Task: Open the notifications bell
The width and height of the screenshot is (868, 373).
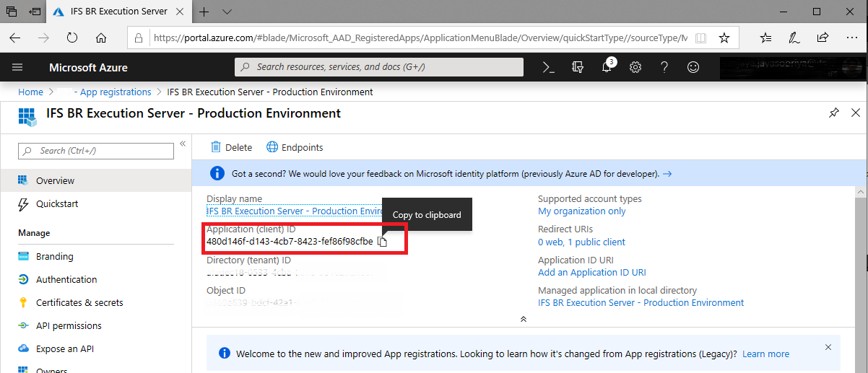Action: pos(607,67)
